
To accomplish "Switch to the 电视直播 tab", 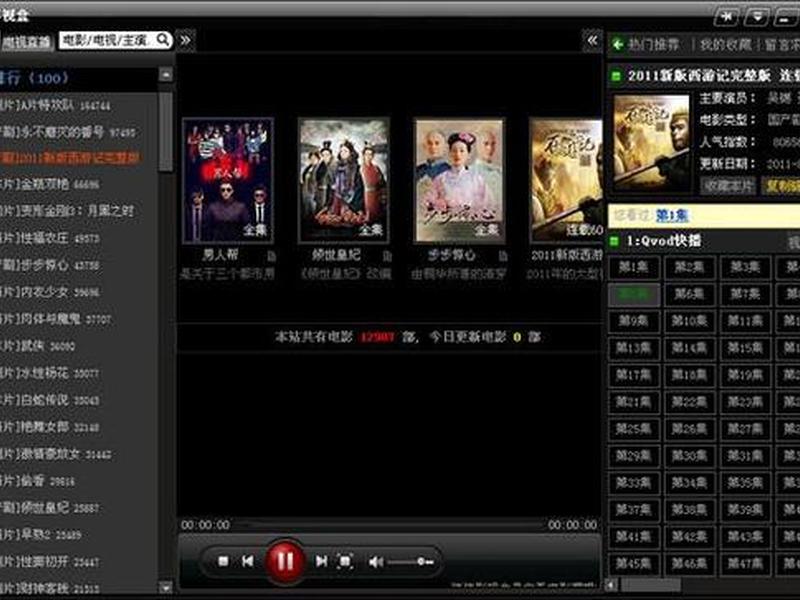I will point(26,42).
